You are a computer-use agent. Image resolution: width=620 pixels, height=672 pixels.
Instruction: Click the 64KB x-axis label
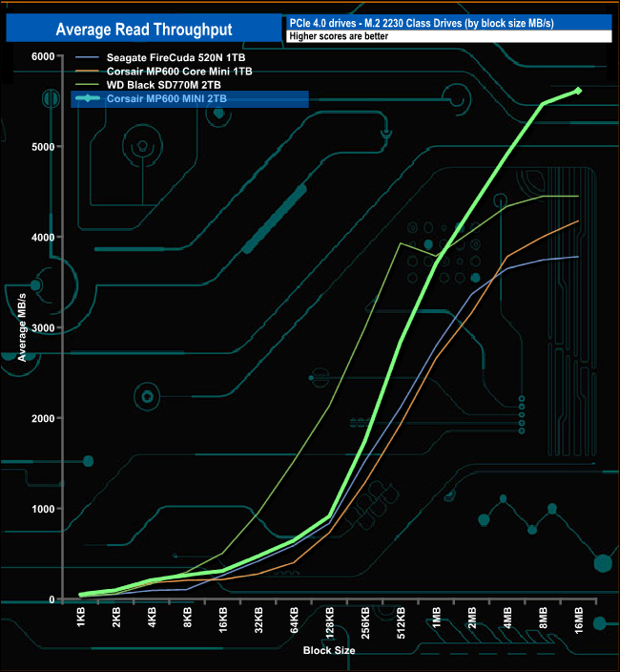tap(294, 619)
